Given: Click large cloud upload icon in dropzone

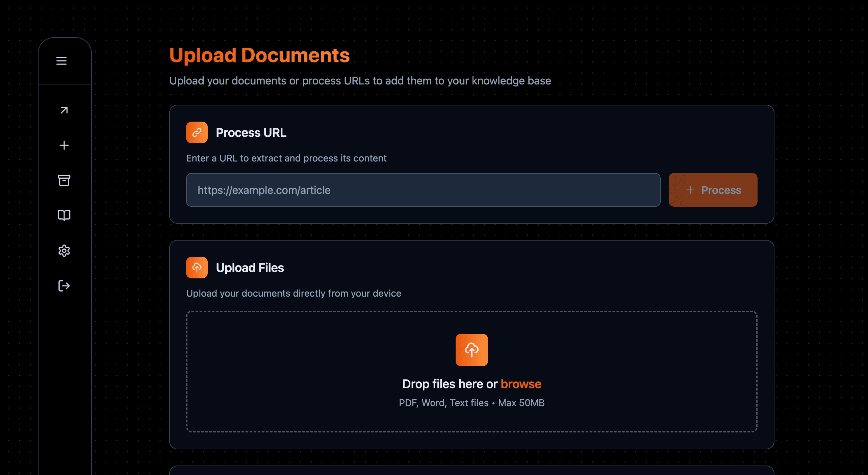Looking at the screenshot, I should pos(471,350).
